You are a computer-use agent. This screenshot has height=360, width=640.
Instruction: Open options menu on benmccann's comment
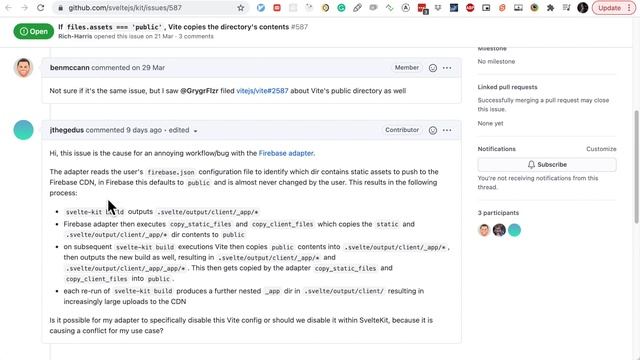[447, 68]
